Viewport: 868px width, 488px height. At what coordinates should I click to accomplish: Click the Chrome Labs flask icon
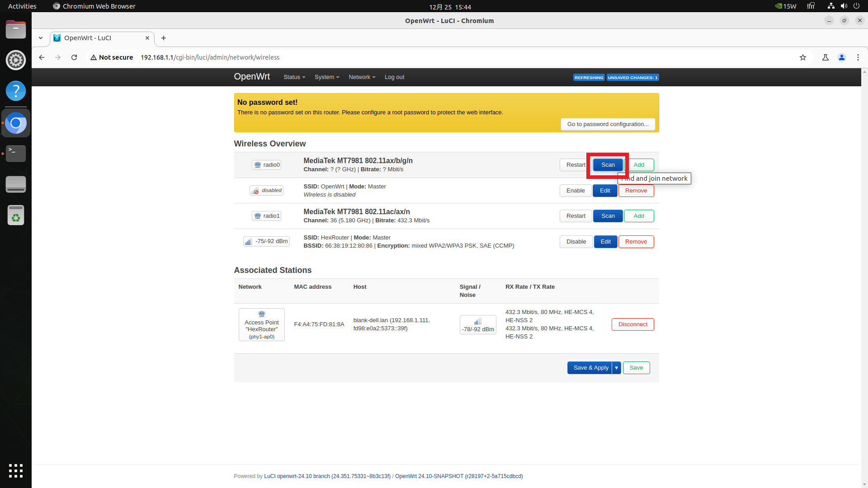825,57
